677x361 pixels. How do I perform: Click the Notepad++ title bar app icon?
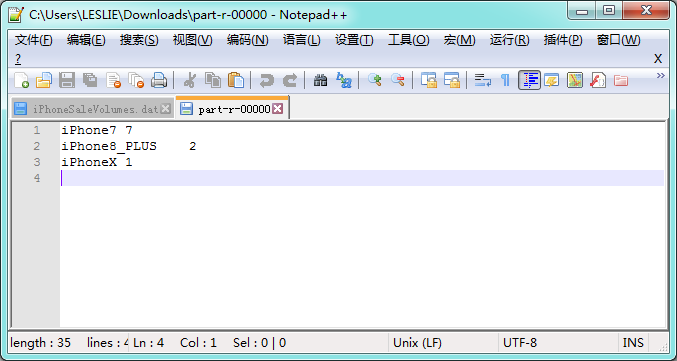(16, 15)
